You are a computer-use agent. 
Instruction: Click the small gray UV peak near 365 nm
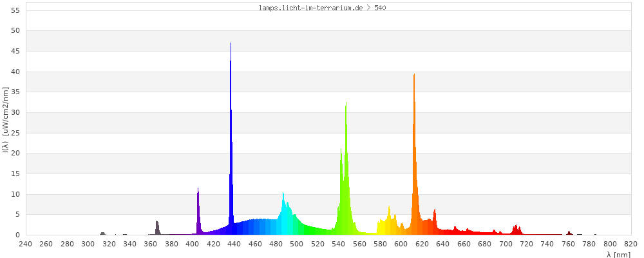(x=157, y=228)
